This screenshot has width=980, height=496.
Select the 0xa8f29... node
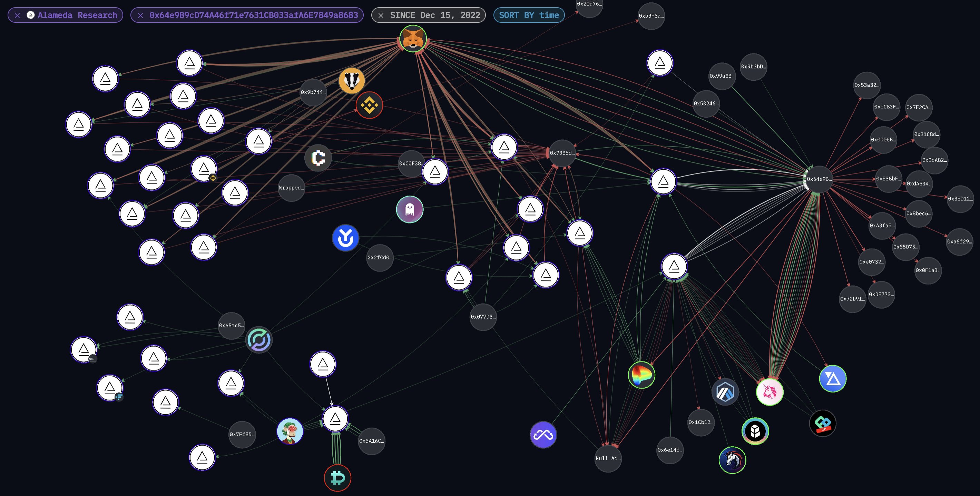(x=959, y=241)
